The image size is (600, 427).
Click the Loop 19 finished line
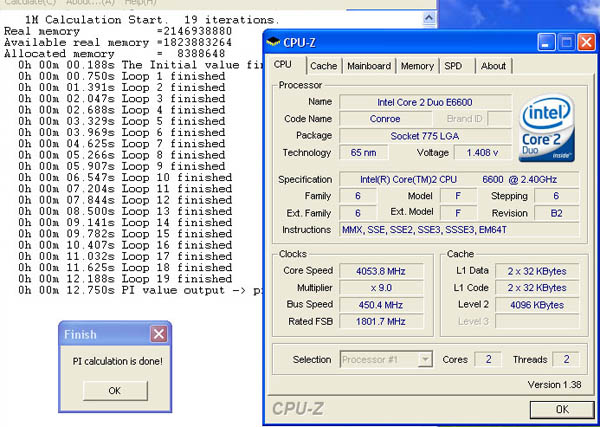coord(125,279)
